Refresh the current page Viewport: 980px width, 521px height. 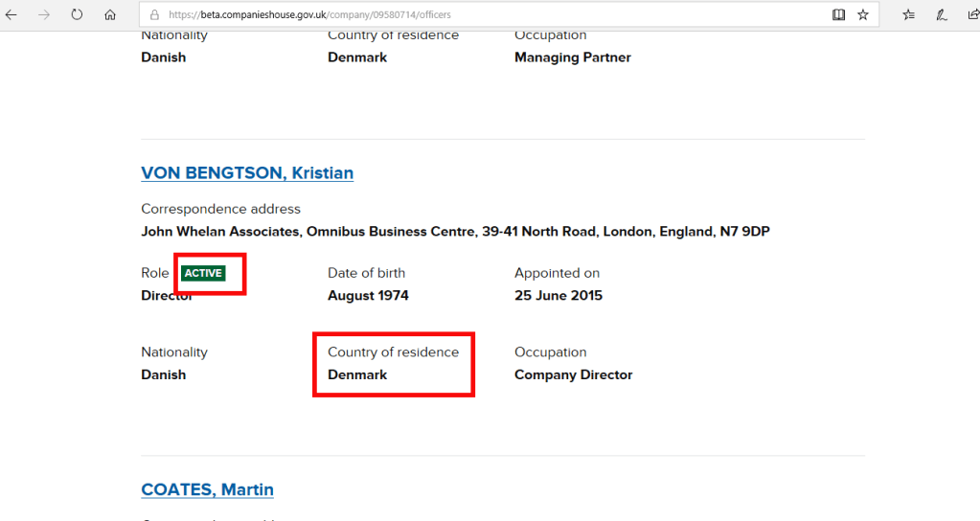(x=77, y=15)
